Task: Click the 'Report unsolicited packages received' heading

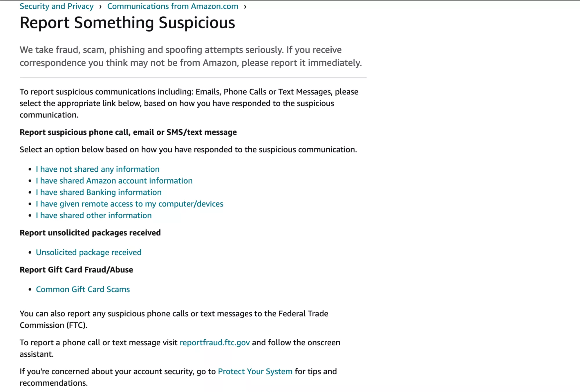Action: coord(90,233)
